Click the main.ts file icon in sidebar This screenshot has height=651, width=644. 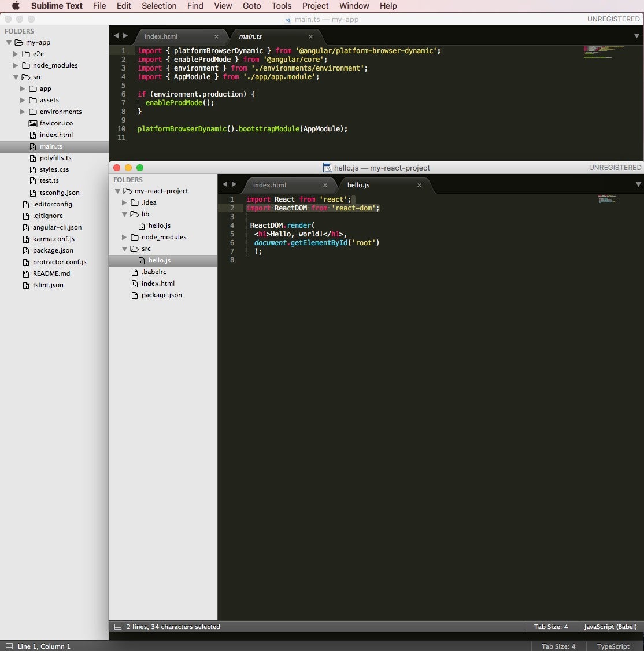point(33,146)
